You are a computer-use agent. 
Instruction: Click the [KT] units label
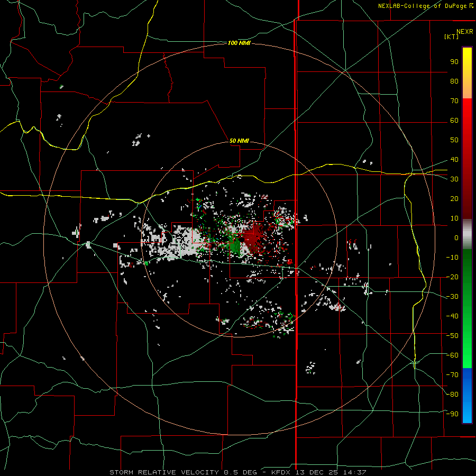click(451, 36)
